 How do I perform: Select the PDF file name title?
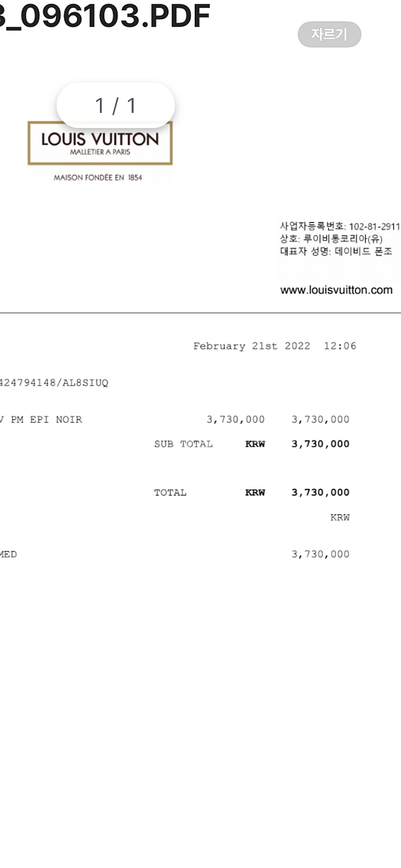(105, 16)
